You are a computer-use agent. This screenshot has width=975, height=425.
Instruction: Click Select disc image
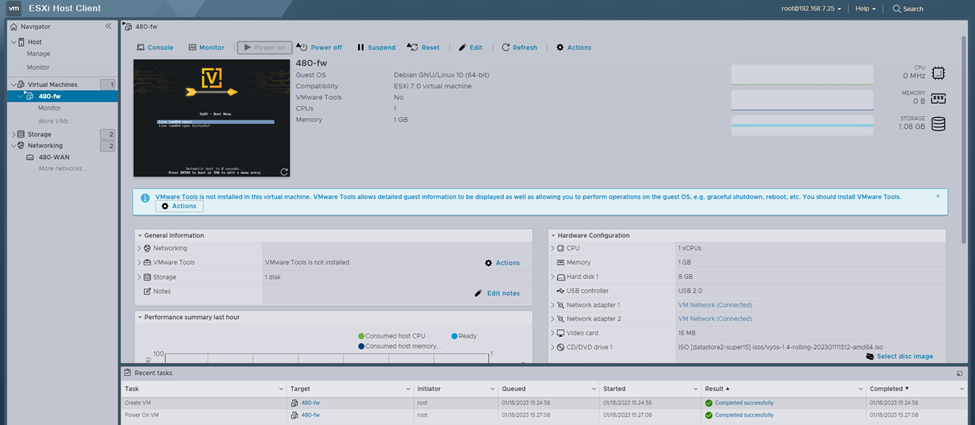(x=900, y=357)
